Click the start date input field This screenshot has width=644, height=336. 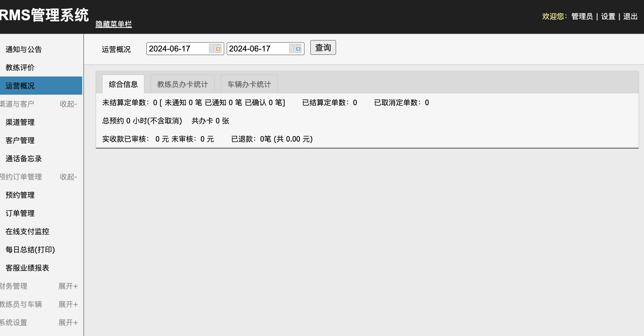[177, 49]
